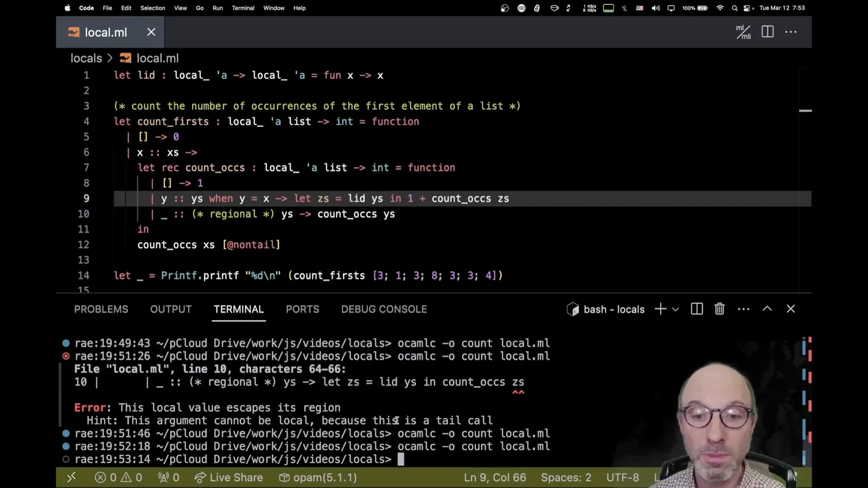Open the DEBUG CONSOLE tab
Viewport: 868px width, 488px height.
pos(384,309)
